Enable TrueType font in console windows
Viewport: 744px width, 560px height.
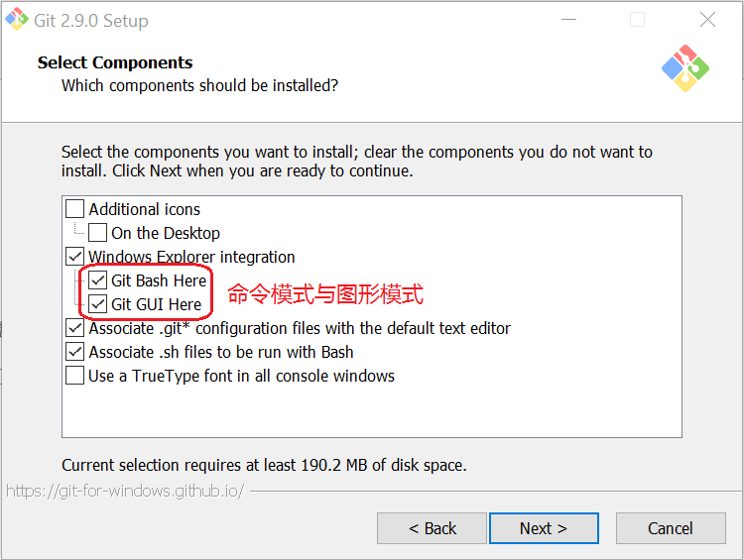75,376
